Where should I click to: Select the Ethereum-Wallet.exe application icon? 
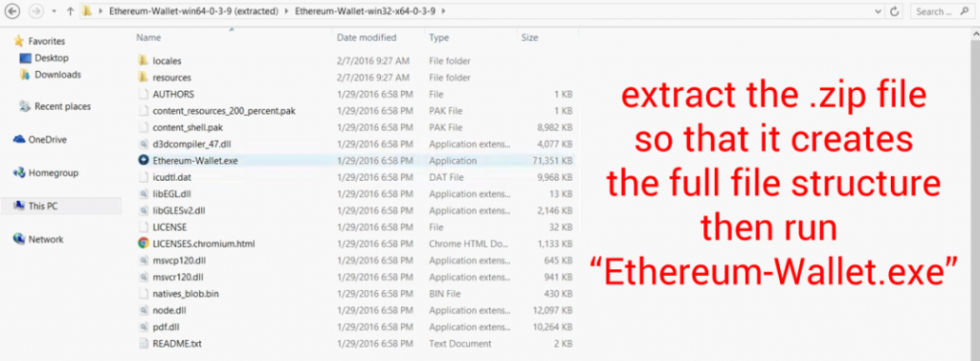144,160
